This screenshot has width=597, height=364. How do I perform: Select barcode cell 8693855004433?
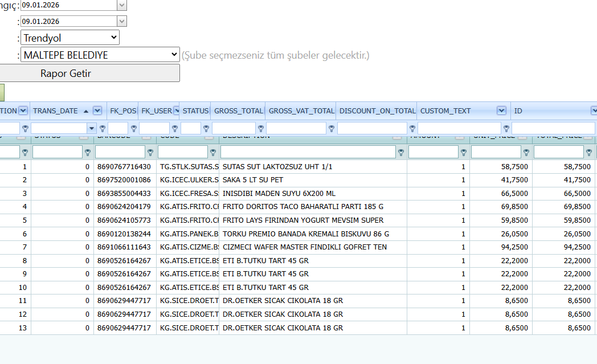(125, 194)
